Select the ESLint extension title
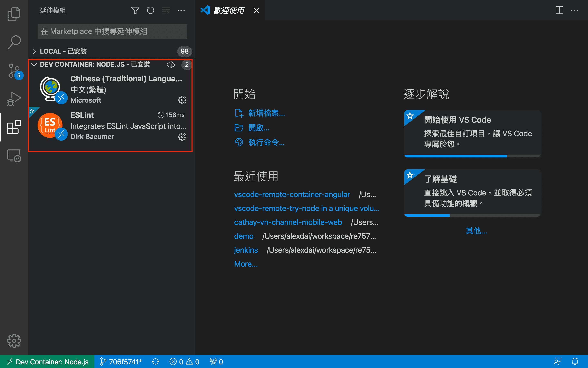The height and width of the screenshot is (368, 588). pos(82,115)
